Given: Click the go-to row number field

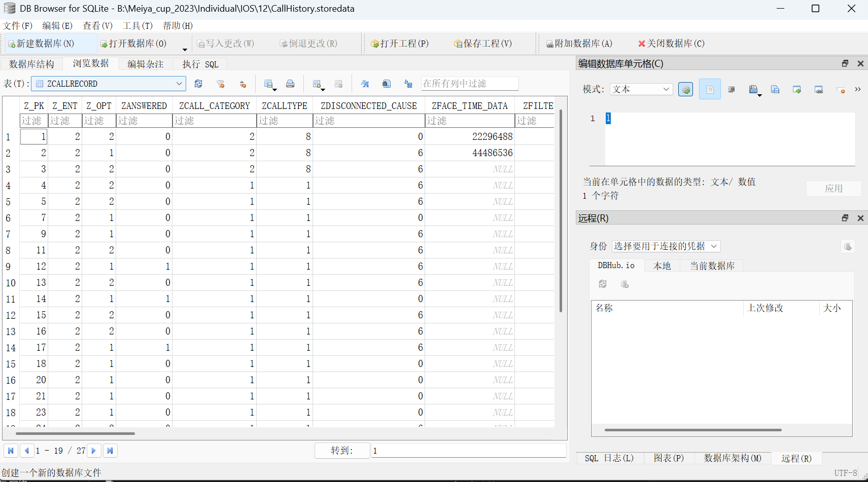Looking at the screenshot, I should (x=469, y=451).
